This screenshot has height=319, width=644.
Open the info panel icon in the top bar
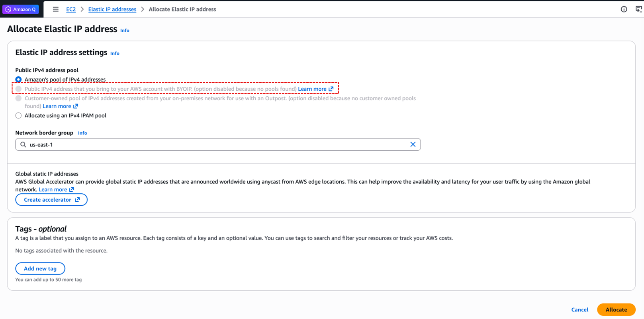624,9
